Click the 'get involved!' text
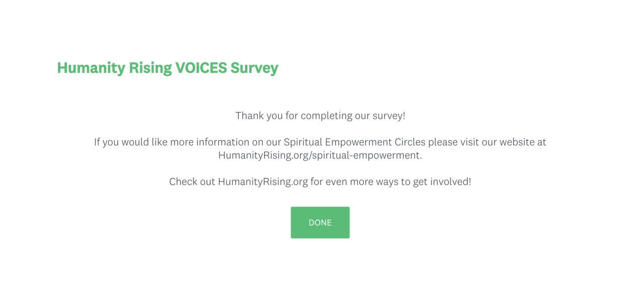 (442, 181)
